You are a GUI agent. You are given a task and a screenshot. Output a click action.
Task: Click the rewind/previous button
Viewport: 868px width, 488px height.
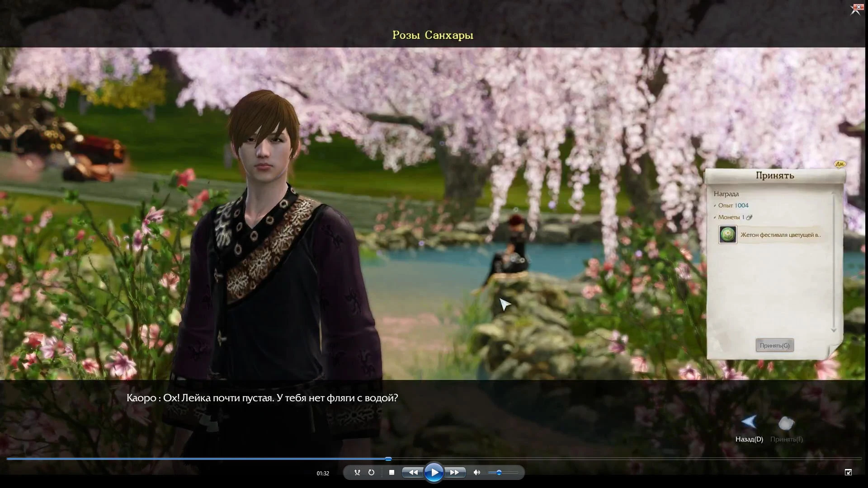[413, 473]
